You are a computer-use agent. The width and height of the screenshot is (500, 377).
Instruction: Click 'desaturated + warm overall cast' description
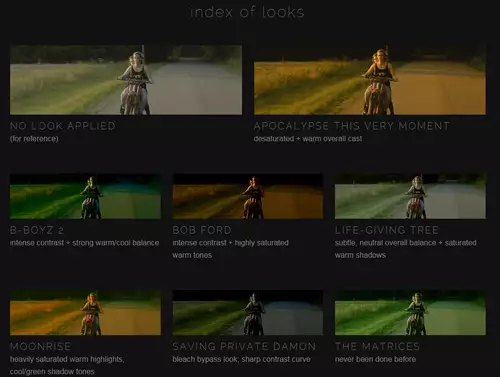click(308, 139)
